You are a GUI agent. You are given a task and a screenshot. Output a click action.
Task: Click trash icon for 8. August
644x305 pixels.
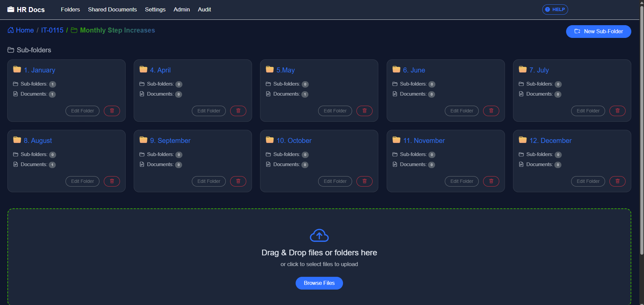(112, 181)
